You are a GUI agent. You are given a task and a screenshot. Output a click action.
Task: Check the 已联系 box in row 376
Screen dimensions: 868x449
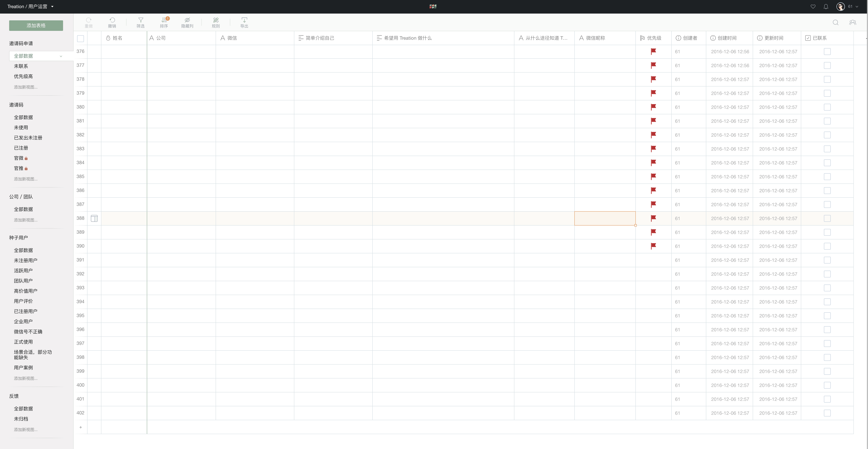[x=827, y=52]
